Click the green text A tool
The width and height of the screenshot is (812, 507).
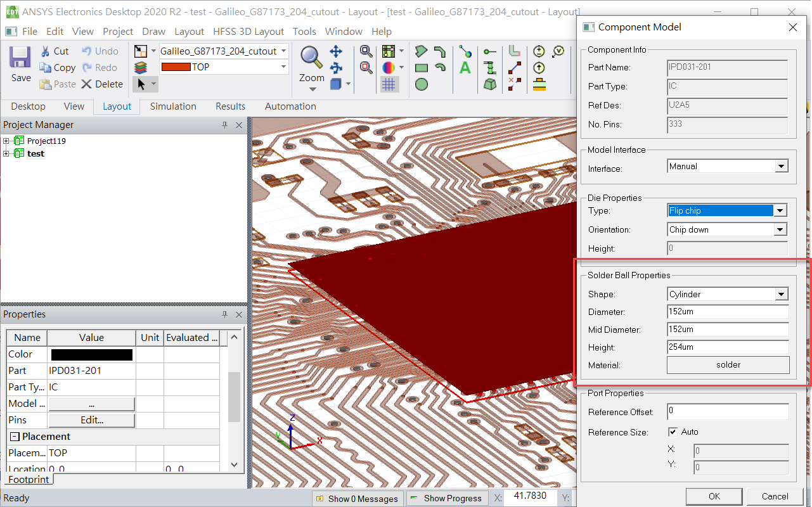coord(465,67)
